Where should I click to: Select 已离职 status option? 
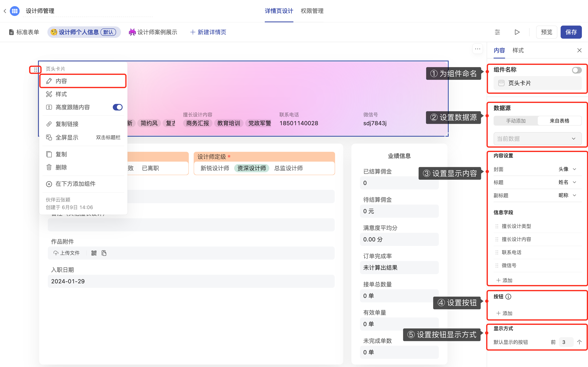[x=150, y=168]
